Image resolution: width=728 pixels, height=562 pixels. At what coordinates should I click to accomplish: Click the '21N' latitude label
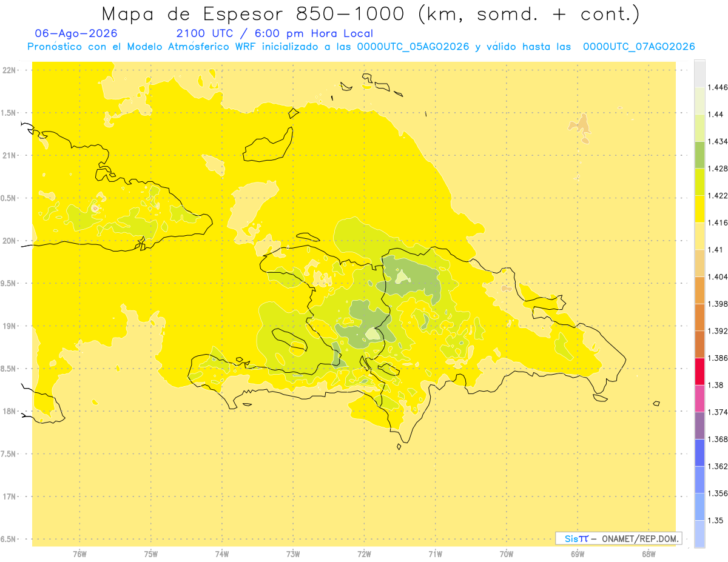(x=9, y=155)
